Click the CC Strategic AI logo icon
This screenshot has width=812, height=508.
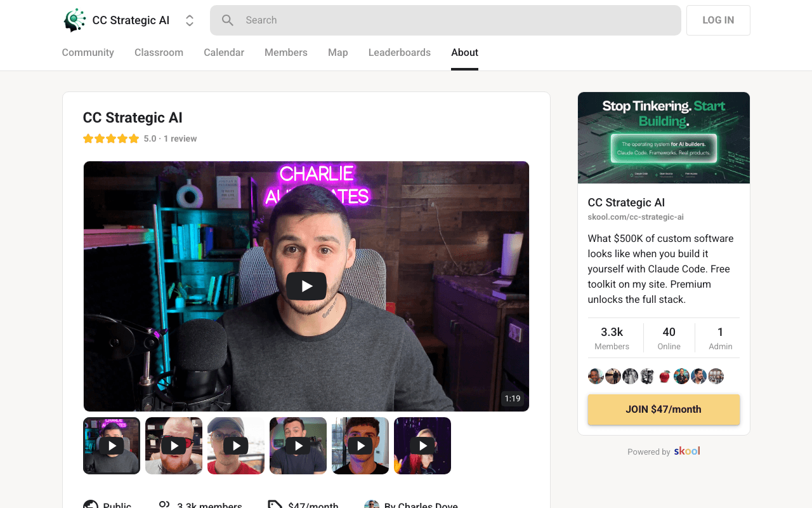tap(74, 20)
